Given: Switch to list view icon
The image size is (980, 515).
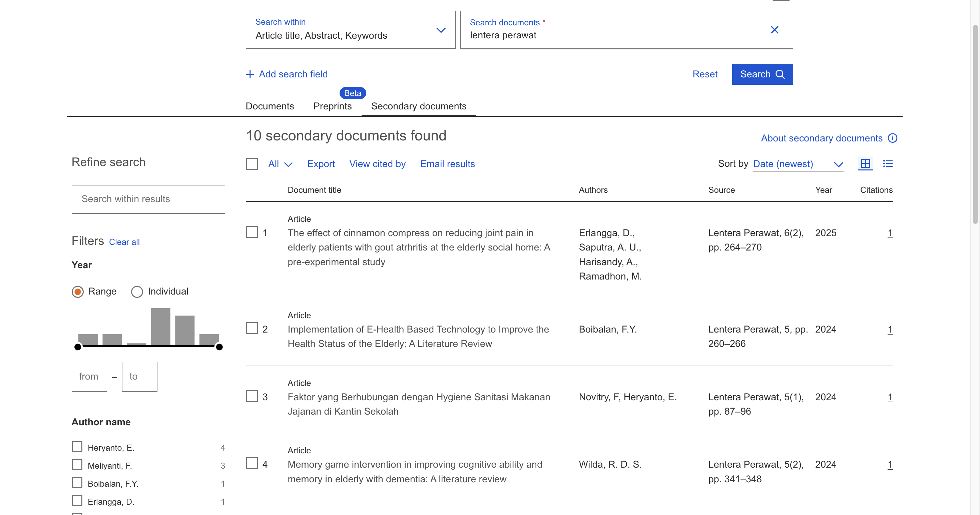Looking at the screenshot, I should (x=888, y=163).
